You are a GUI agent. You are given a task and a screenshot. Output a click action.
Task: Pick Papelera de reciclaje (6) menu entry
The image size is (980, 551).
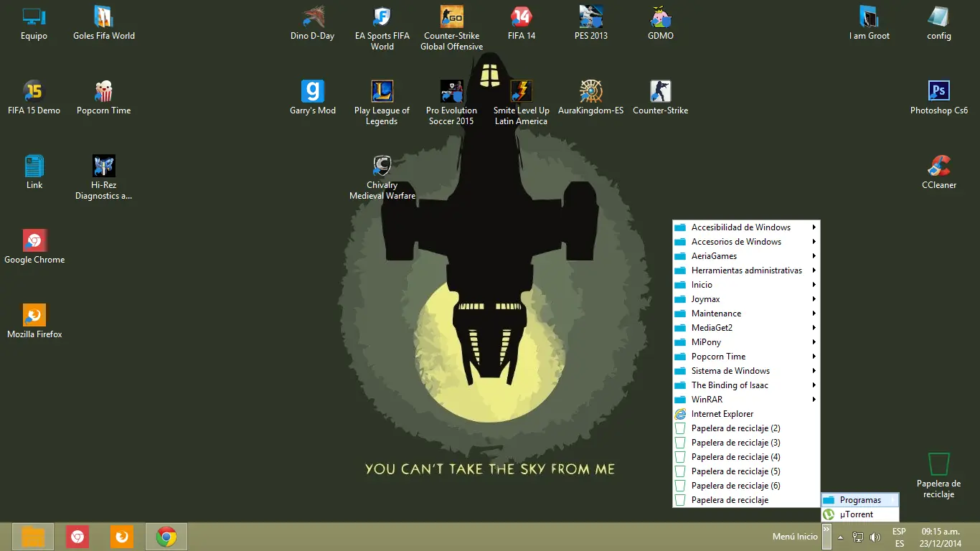(x=746, y=486)
